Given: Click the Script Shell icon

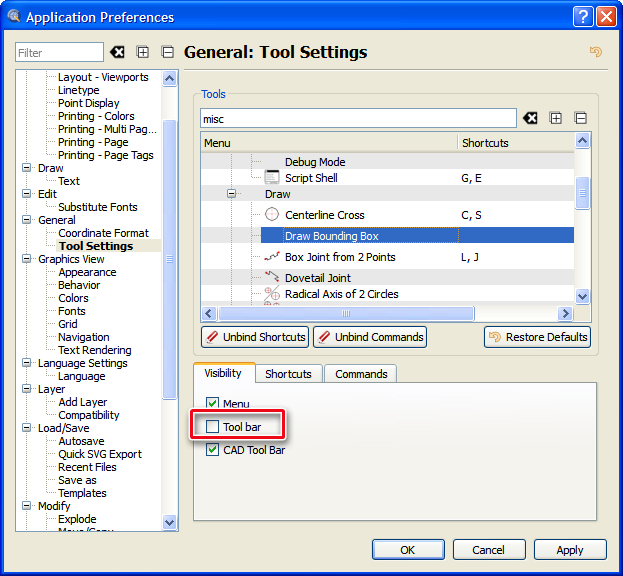Looking at the screenshot, I should [x=272, y=178].
